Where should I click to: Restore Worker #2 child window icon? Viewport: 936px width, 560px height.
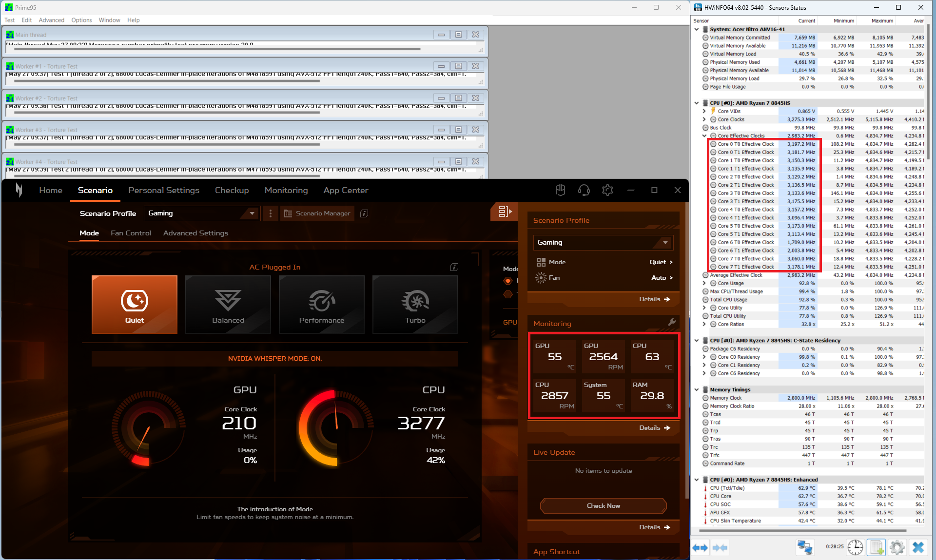[x=458, y=98]
